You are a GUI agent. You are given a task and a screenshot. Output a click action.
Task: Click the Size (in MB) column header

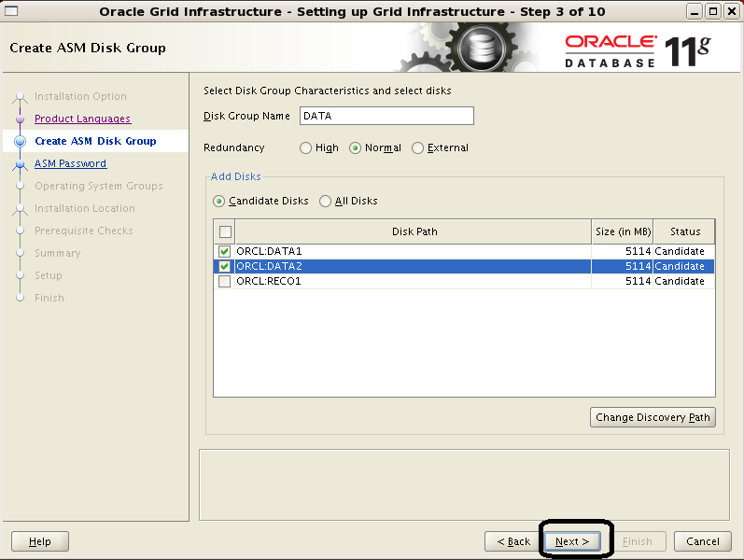[622, 231]
